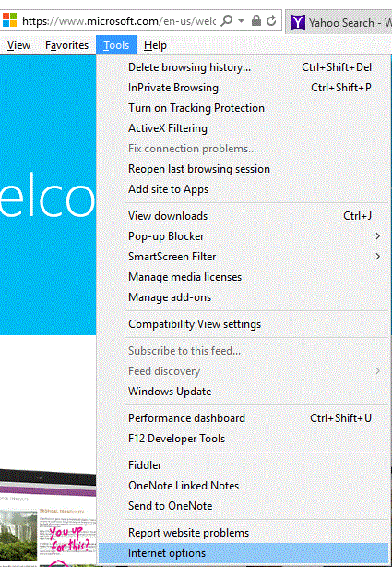This screenshot has height=567, width=392.
Task: Open the address bar autocomplete dropdown arrow
Action: [x=241, y=21]
